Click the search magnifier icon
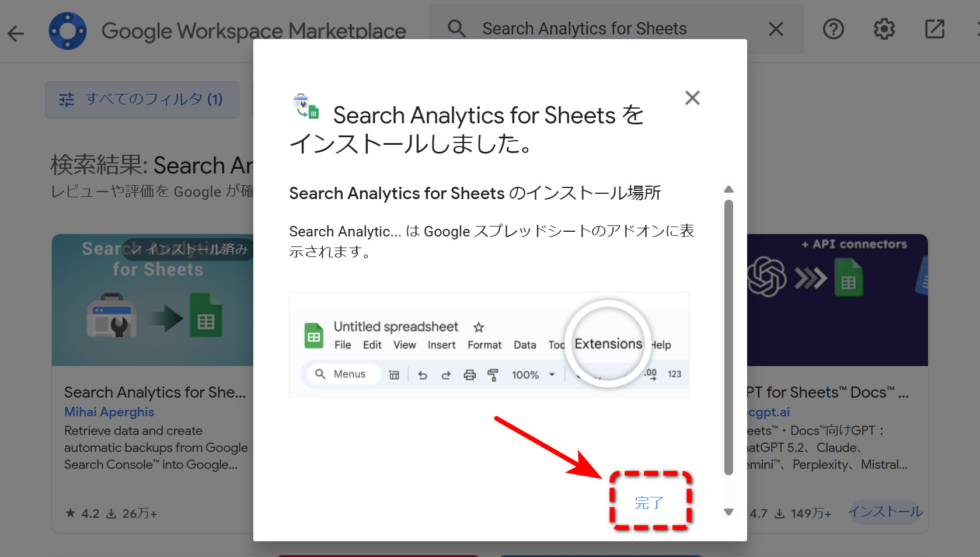 [456, 29]
